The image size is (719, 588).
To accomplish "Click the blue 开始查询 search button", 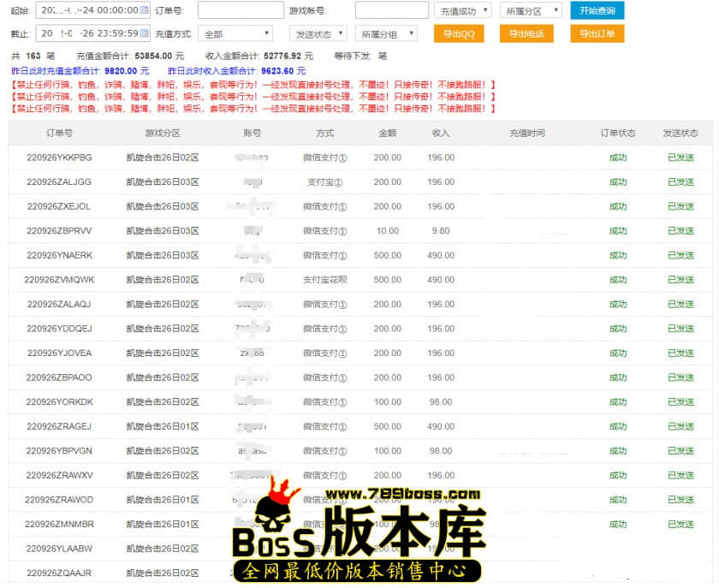I will (x=597, y=10).
